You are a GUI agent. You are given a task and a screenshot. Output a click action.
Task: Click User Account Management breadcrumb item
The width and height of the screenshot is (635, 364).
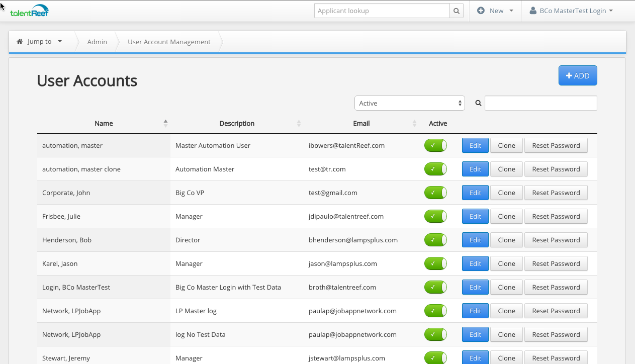(x=169, y=42)
